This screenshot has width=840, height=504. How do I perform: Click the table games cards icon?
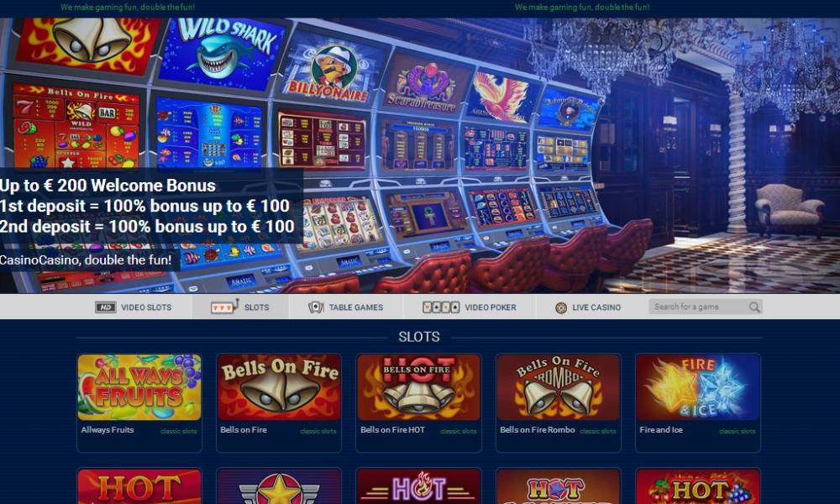coord(316,307)
